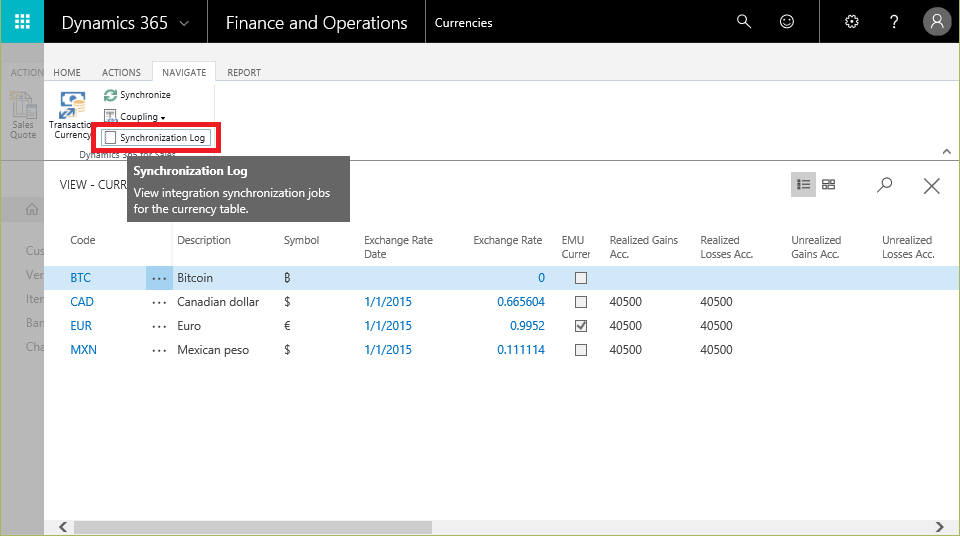The image size is (960, 536).
Task: Switch to list view layout
Action: coord(803,184)
